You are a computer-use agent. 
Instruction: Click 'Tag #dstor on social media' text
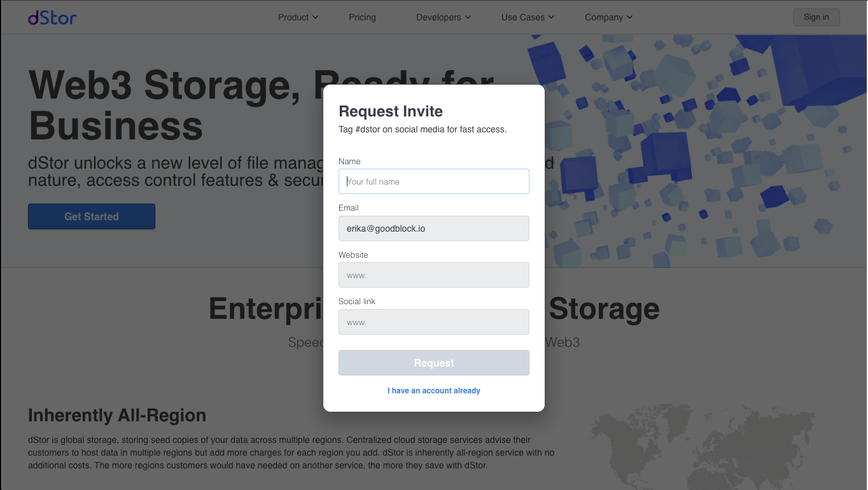[x=423, y=129]
